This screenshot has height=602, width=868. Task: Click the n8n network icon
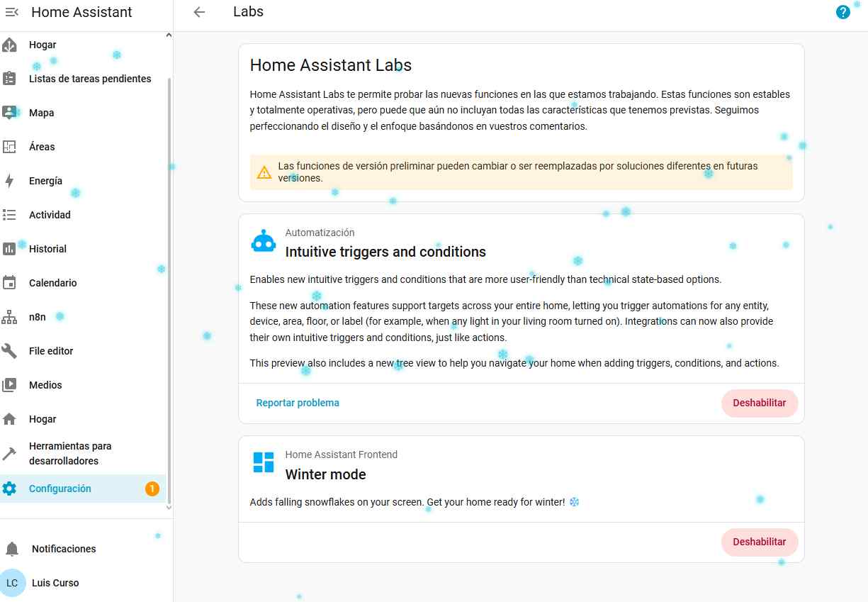pos(9,317)
